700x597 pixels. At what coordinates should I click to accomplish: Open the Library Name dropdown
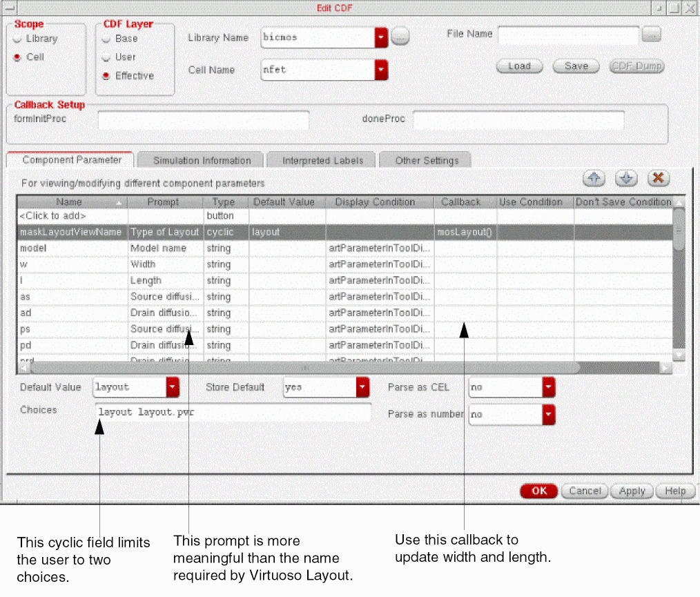[381, 37]
